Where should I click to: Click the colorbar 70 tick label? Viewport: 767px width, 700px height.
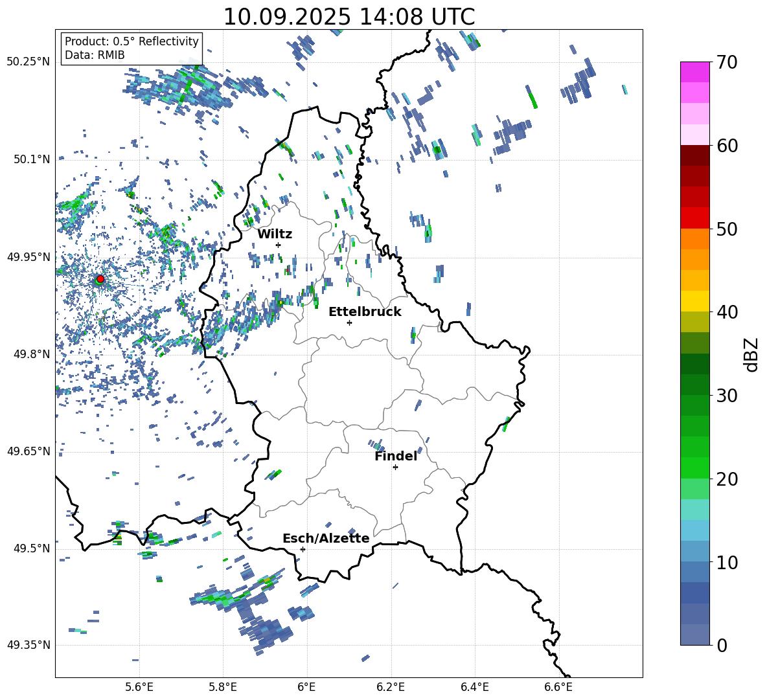pyautogui.click(x=727, y=62)
